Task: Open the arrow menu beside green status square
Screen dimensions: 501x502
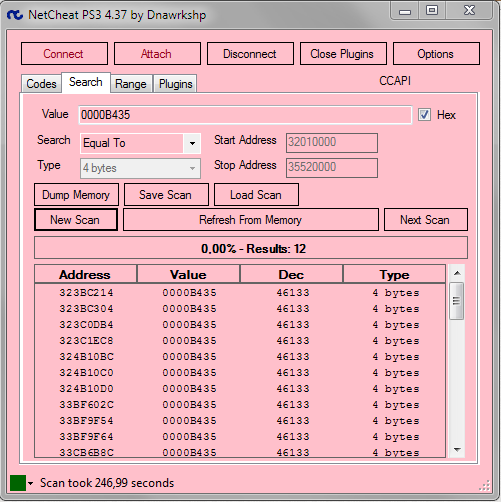Action: (31, 483)
